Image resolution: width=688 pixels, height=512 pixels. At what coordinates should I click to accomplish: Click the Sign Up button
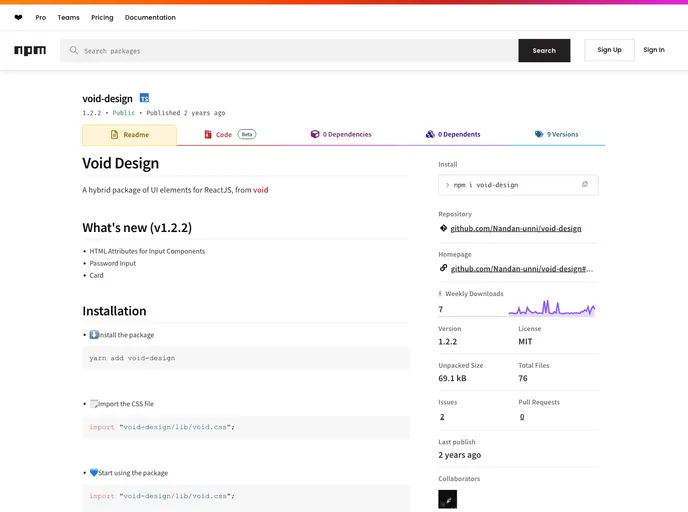click(609, 50)
